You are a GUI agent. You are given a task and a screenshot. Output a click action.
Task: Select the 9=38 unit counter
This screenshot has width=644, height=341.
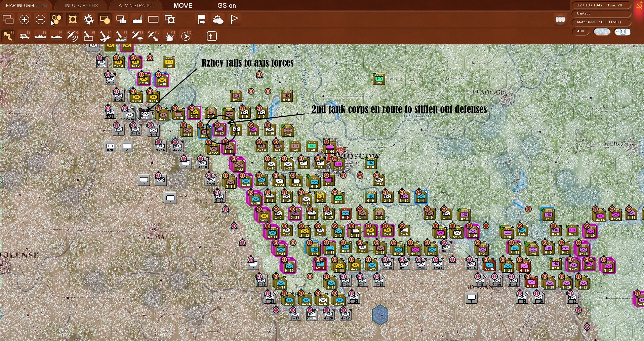coord(421,264)
